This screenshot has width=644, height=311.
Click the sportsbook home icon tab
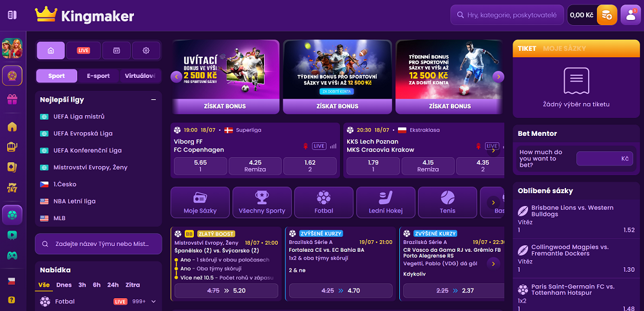[51, 50]
